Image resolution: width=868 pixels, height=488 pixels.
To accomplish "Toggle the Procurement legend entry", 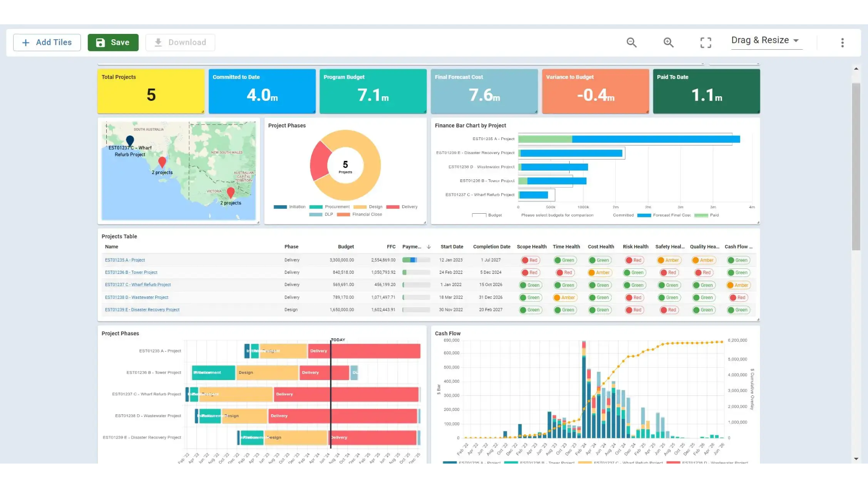I will coord(329,207).
